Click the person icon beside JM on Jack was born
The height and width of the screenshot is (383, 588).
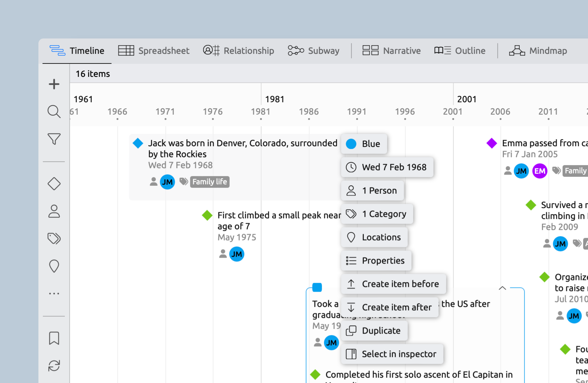[x=153, y=182]
